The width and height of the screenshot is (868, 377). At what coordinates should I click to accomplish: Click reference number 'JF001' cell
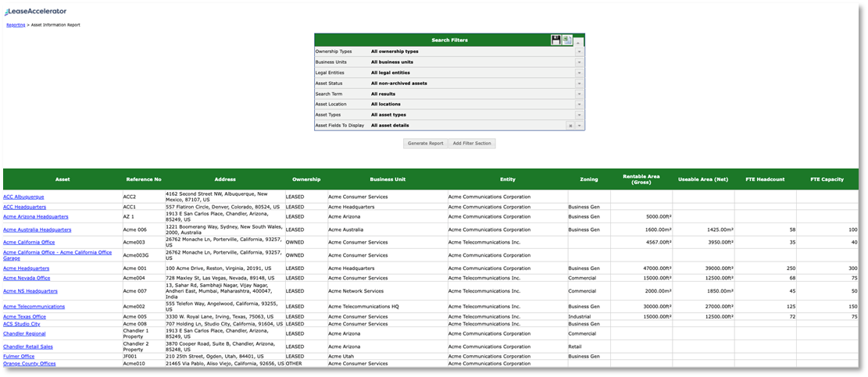(144, 357)
